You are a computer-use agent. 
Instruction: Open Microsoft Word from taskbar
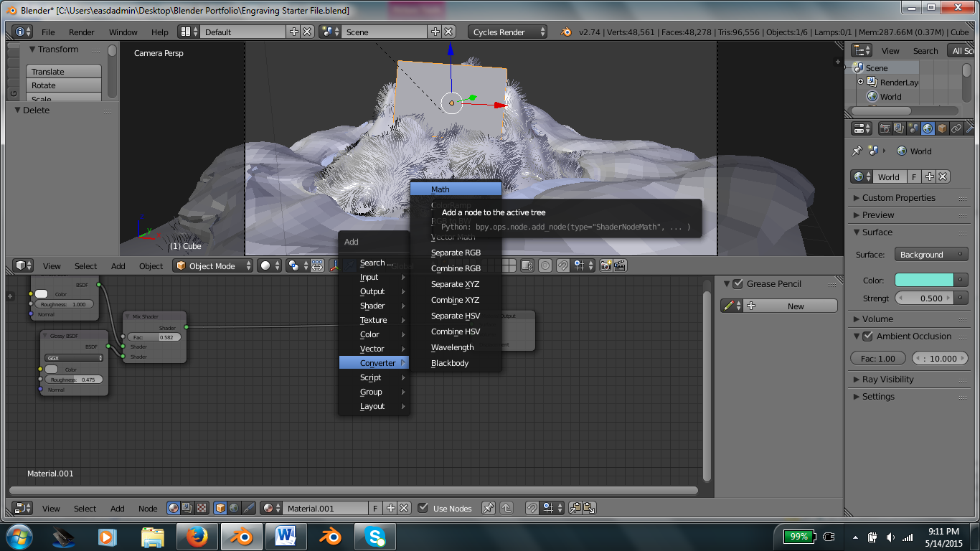pos(286,536)
